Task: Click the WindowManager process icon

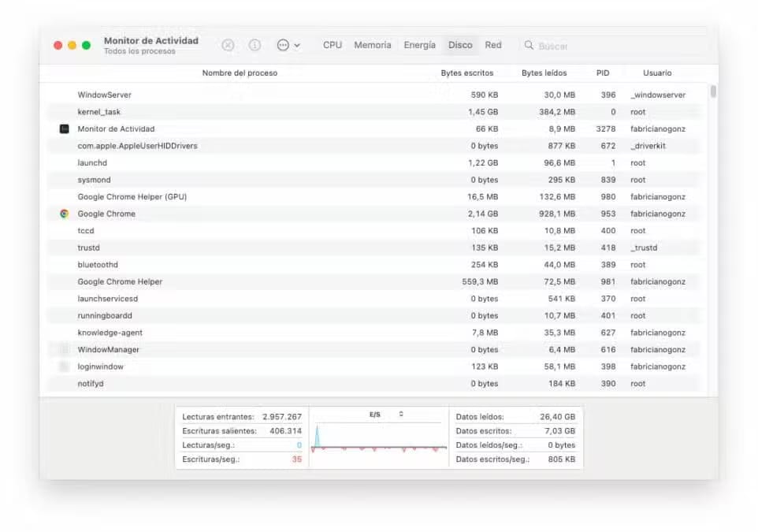Action: pos(65,349)
